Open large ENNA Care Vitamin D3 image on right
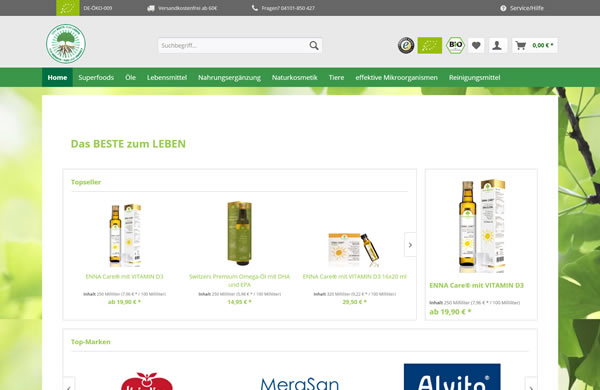Viewport: 600px width, 390px height. point(481,226)
